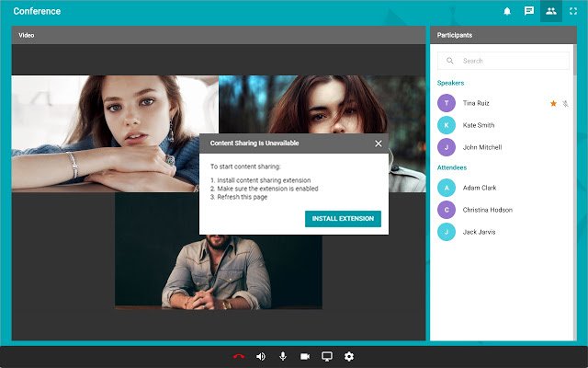
Task: Click the orange star next to Tina Ruiz
Action: point(553,103)
